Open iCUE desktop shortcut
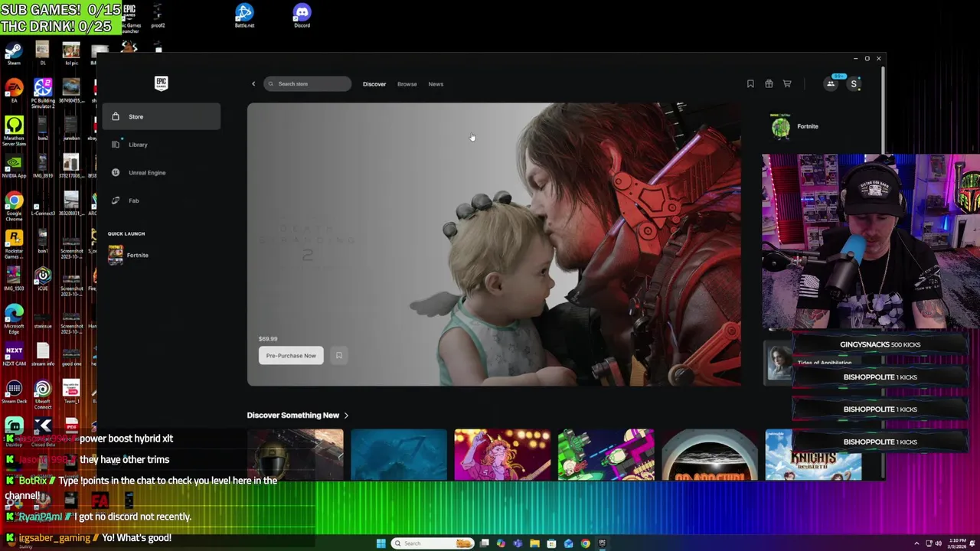Screen dimensions: 980x551 pyautogui.click(x=43, y=279)
